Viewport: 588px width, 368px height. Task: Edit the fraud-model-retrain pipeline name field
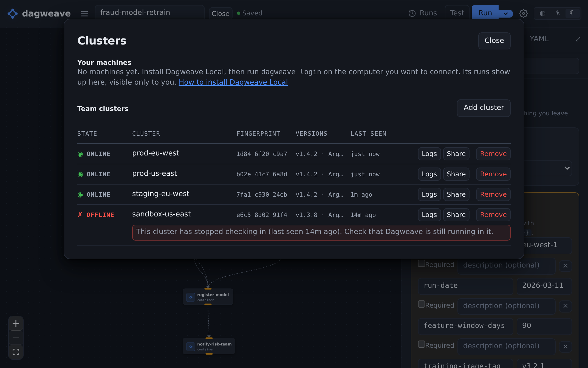click(149, 12)
